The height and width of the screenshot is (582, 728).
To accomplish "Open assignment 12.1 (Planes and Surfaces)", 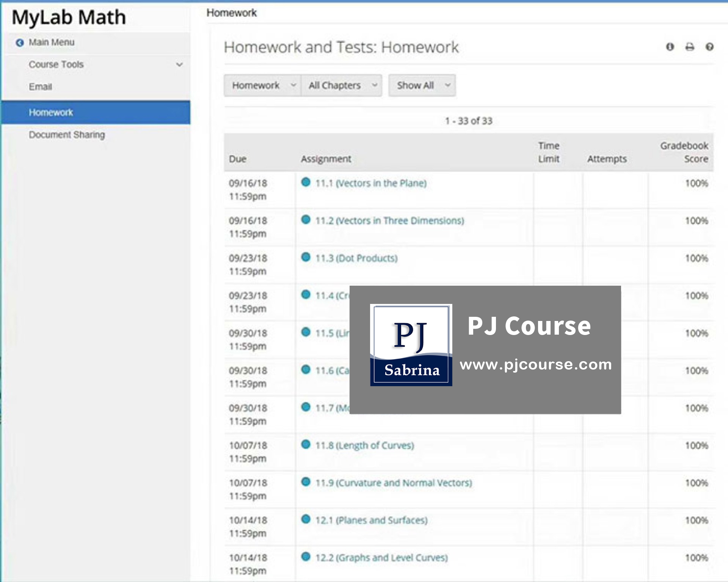I will [372, 520].
